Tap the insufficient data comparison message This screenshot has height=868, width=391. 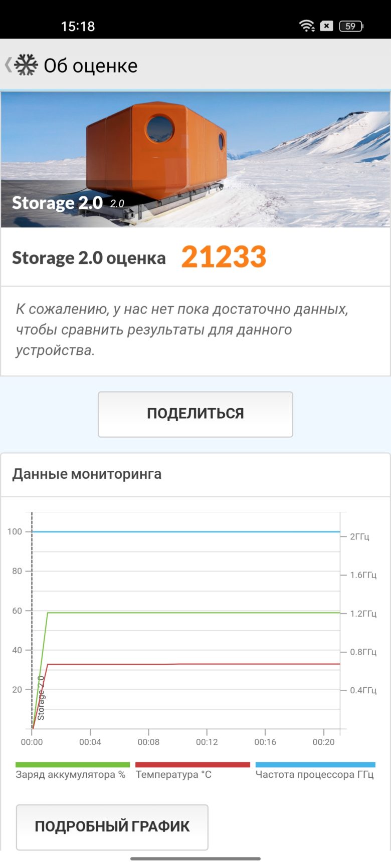tap(182, 330)
